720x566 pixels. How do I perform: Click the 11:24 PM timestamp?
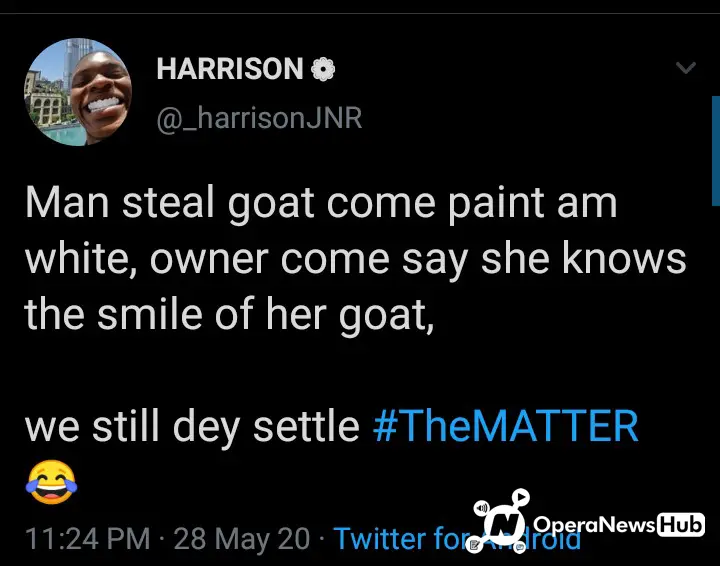[88, 538]
